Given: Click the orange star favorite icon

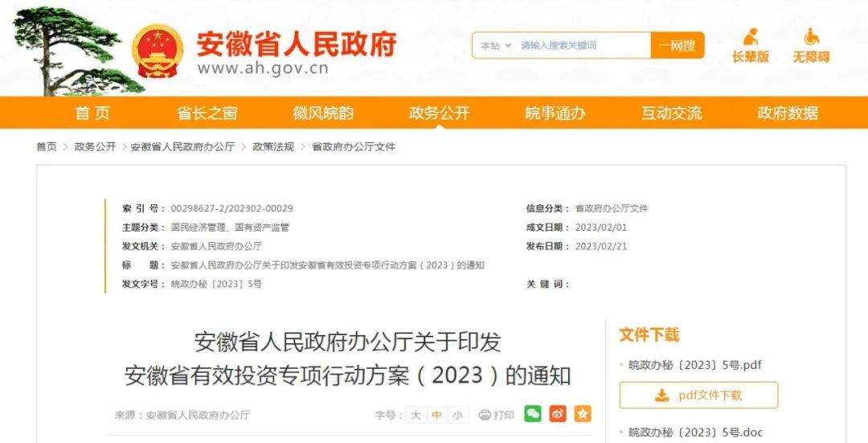Looking at the screenshot, I should tap(583, 413).
